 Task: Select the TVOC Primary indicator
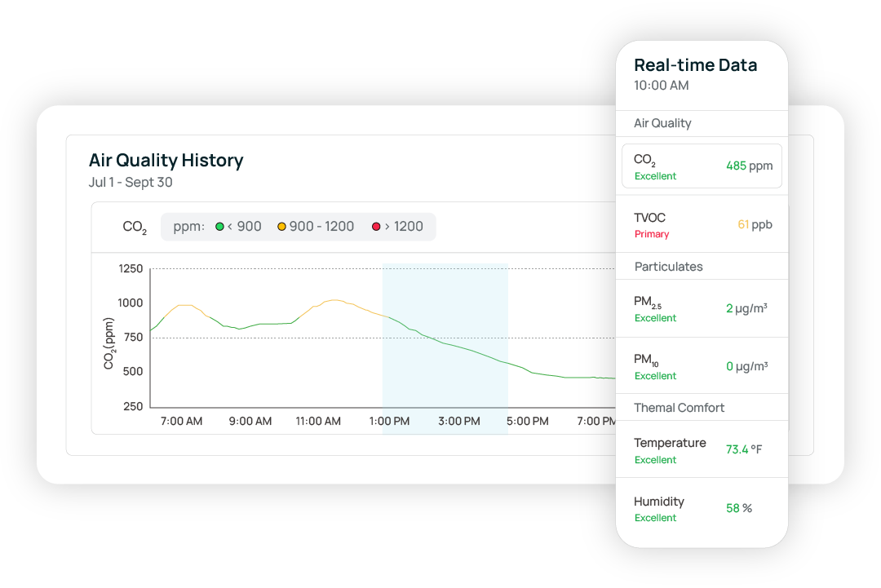(652, 234)
